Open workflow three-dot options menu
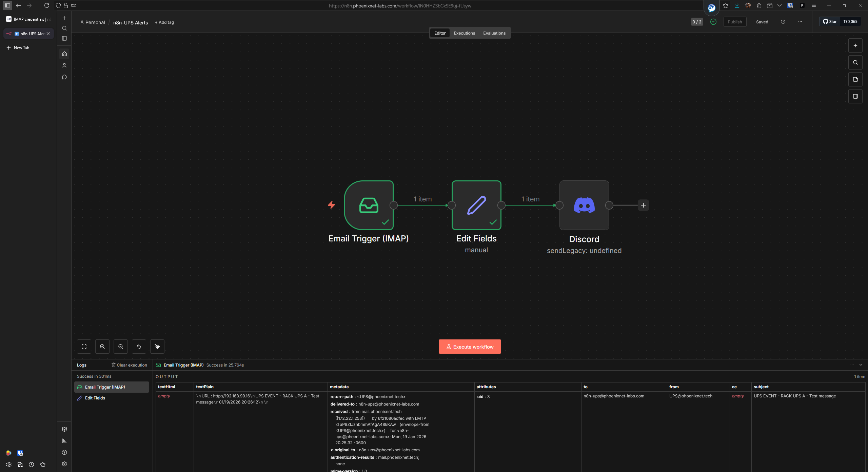Image resolution: width=868 pixels, height=472 pixels. tap(800, 22)
